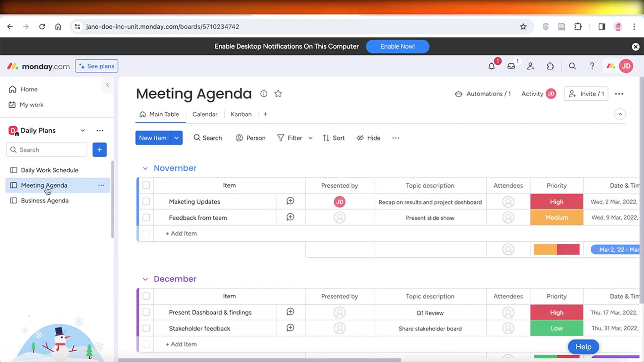Open conversation bubble for Maketing Updates
This screenshot has height=362, width=644.
pyautogui.click(x=290, y=201)
